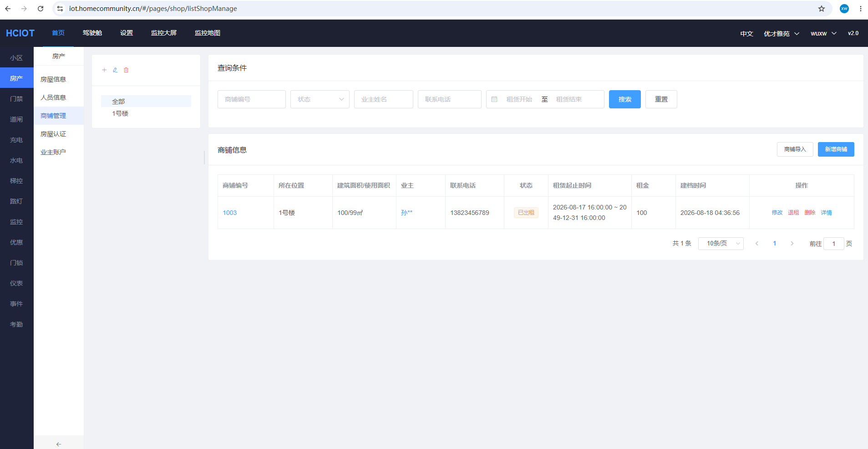Expand the wuxw user dropdown
Viewport: 868px width, 449px height.
[x=823, y=34]
